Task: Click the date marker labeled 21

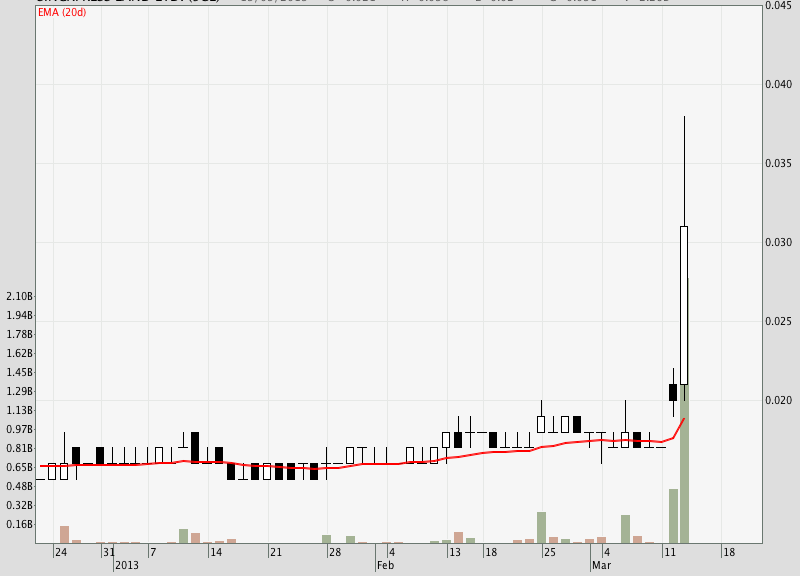Action: (x=275, y=552)
